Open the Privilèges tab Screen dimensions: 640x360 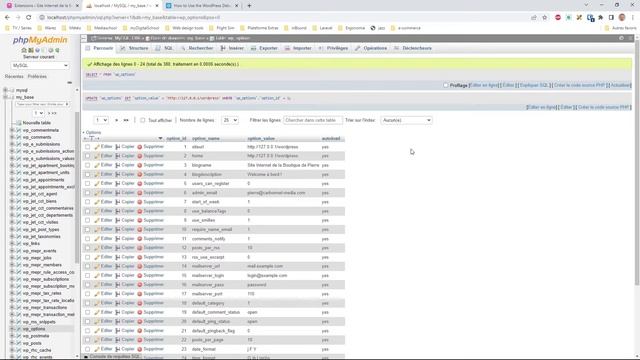tap(333, 48)
